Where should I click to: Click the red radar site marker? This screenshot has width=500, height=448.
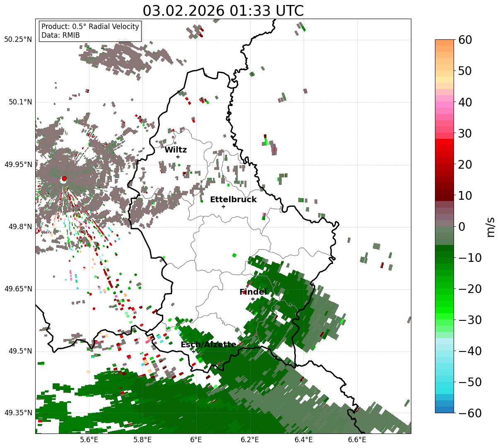point(64,179)
